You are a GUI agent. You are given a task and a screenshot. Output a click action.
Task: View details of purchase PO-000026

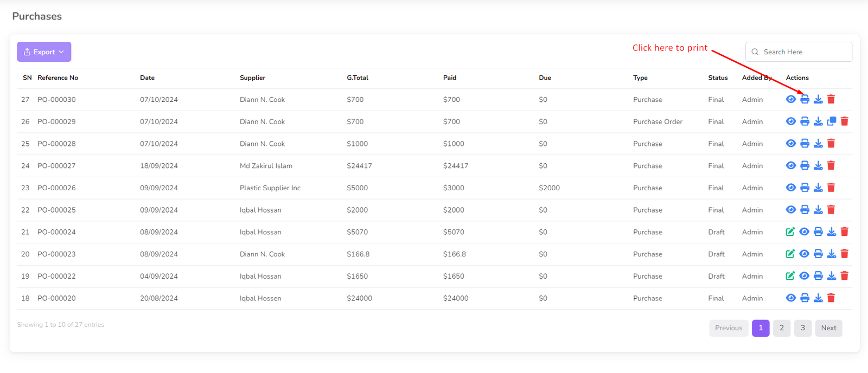click(x=791, y=188)
